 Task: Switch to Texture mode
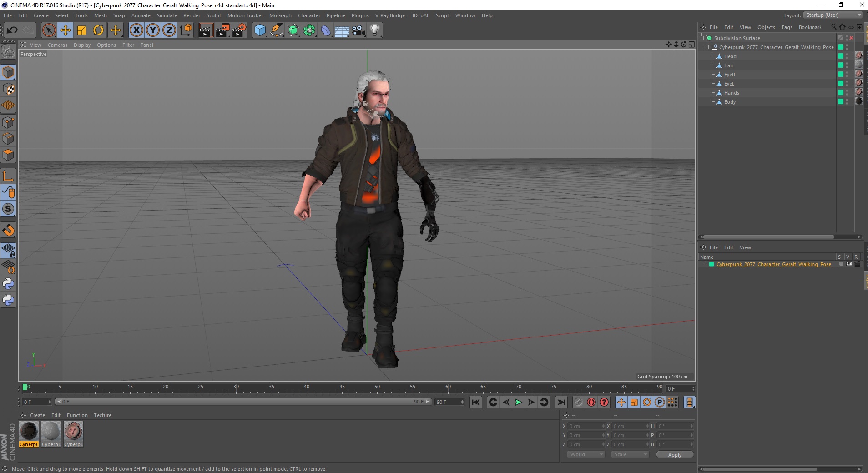8,89
